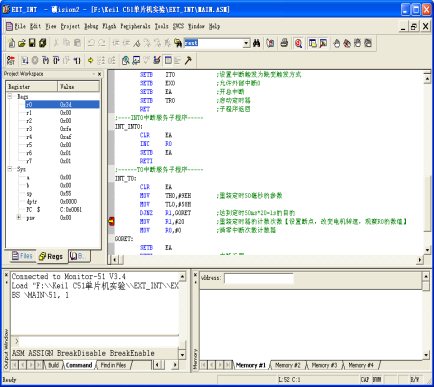Screen dimensions: 434x387
Task: Toggle the Memory Window button
Action: point(168,60)
